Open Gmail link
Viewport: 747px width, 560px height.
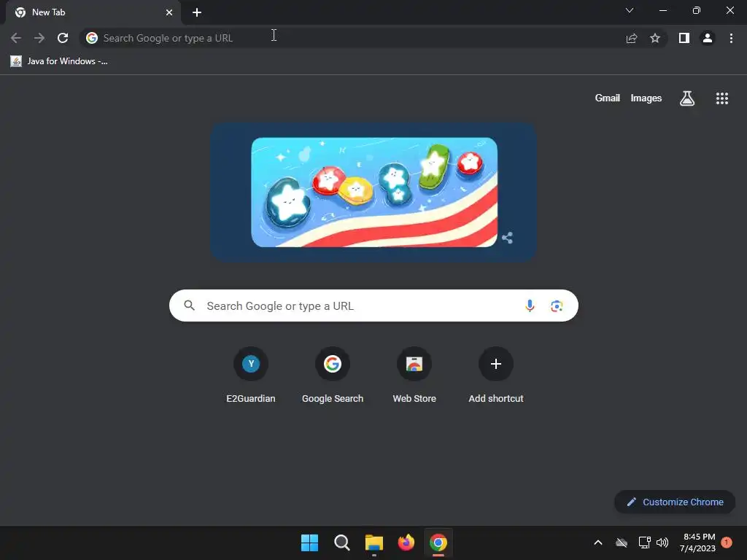pos(608,98)
